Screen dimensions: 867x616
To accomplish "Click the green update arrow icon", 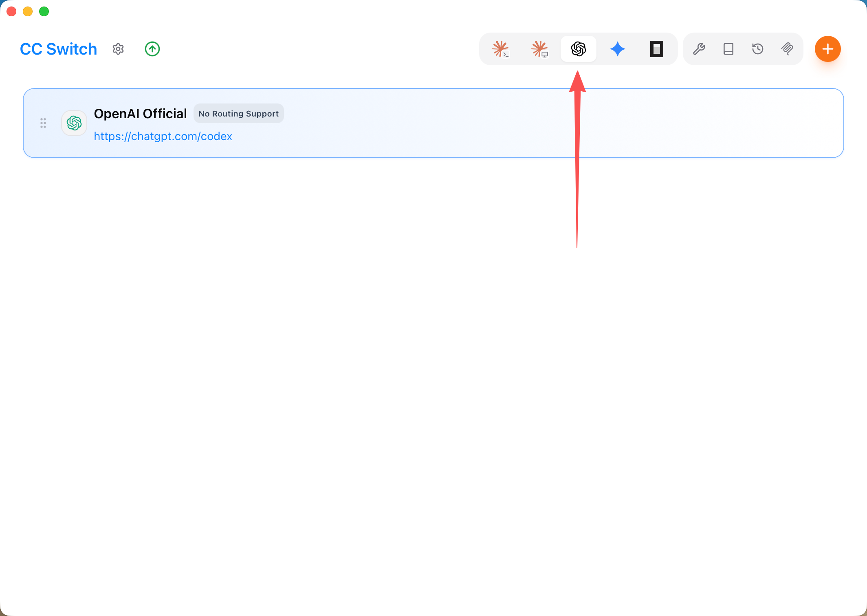I will [152, 49].
